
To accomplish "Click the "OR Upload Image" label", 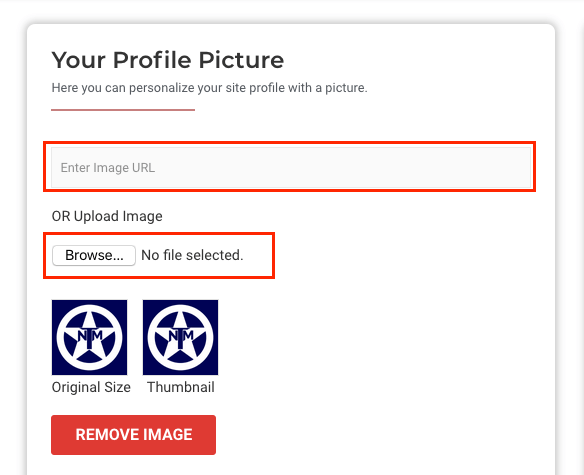I will click(107, 216).
